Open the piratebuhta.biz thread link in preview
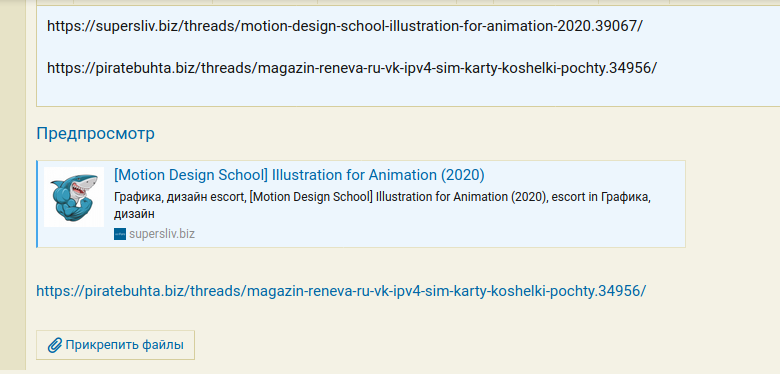The image size is (780, 374). pos(341,290)
